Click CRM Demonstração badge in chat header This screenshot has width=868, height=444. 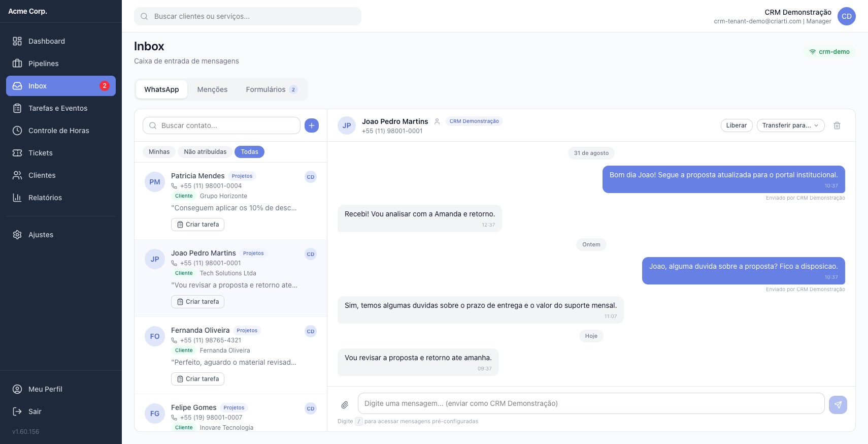coord(474,121)
